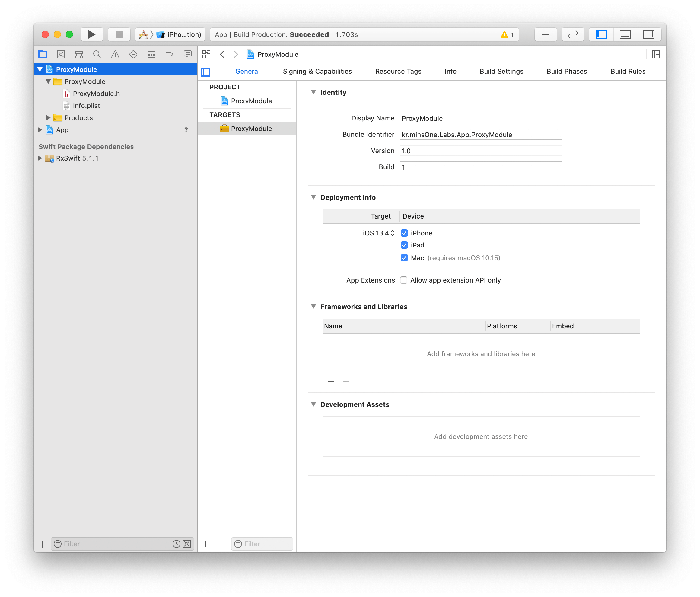This screenshot has height=597, width=700.
Task: Open related items grid menu
Action: (x=206, y=54)
